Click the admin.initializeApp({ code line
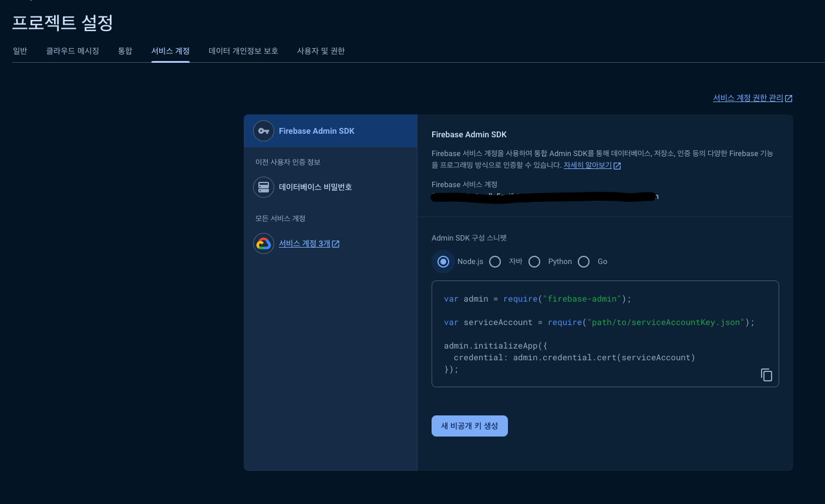 point(496,346)
